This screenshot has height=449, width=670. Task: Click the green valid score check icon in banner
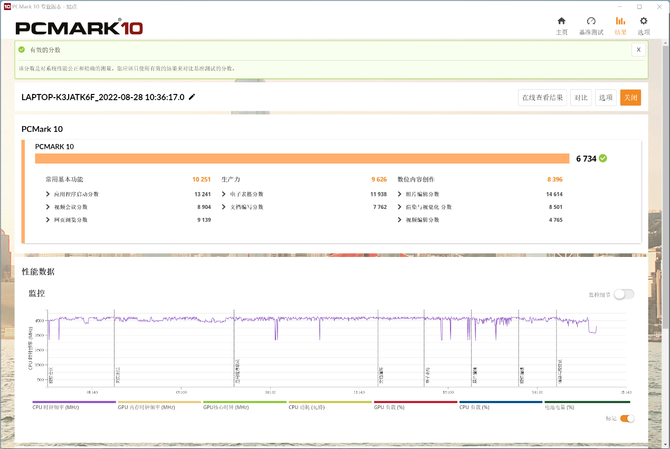21,50
